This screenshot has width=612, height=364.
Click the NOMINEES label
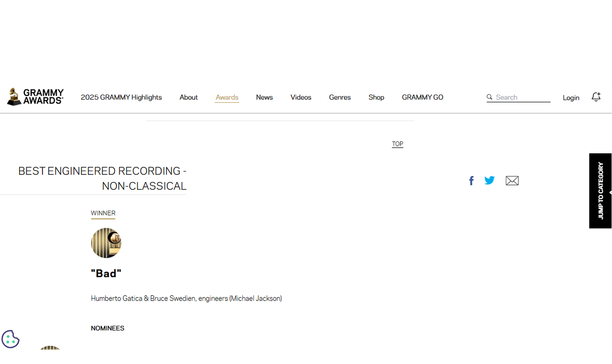click(108, 328)
